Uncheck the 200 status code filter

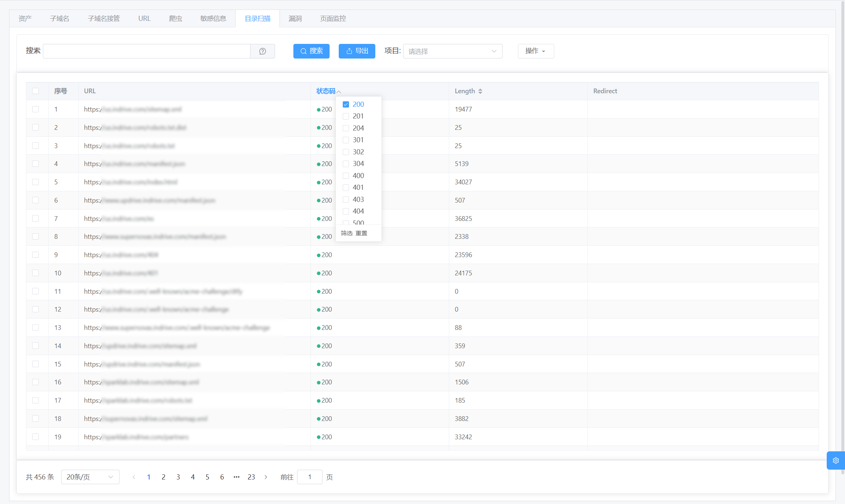pyautogui.click(x=346, y=105)
